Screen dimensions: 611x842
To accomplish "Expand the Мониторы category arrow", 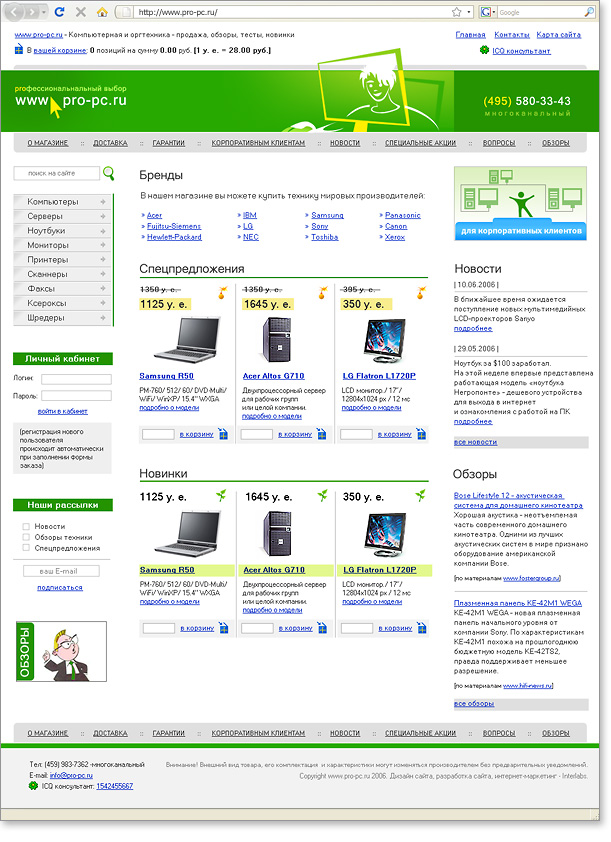I will [x=103, y=245].
